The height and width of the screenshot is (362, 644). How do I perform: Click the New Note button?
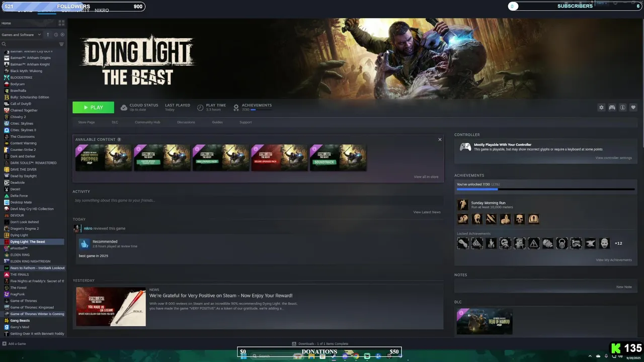pyautogui.click(x=624, y=287)
